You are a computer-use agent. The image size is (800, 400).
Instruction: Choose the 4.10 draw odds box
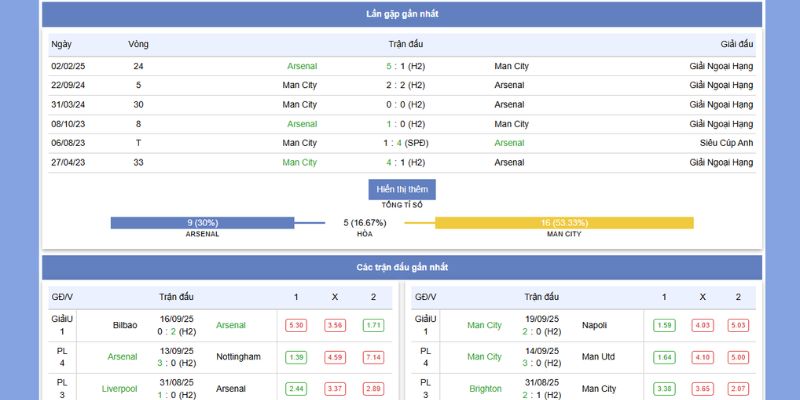pyautogui.click(x=703, y=357)
